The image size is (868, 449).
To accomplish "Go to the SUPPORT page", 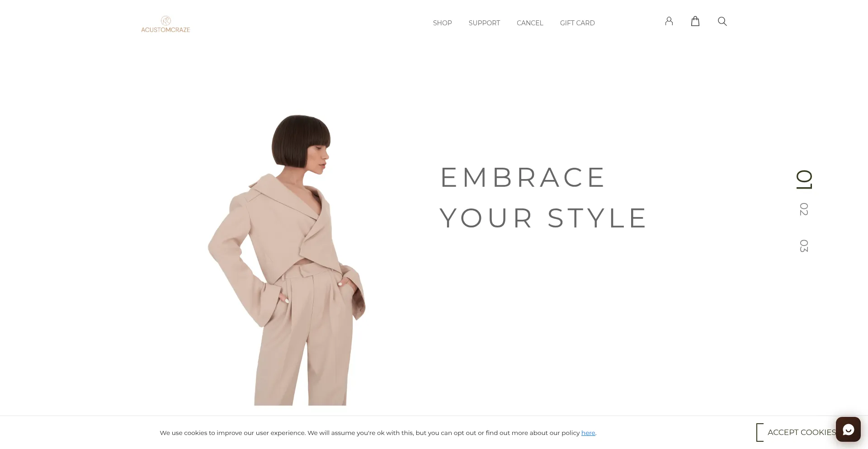I will tap(484, 23).
